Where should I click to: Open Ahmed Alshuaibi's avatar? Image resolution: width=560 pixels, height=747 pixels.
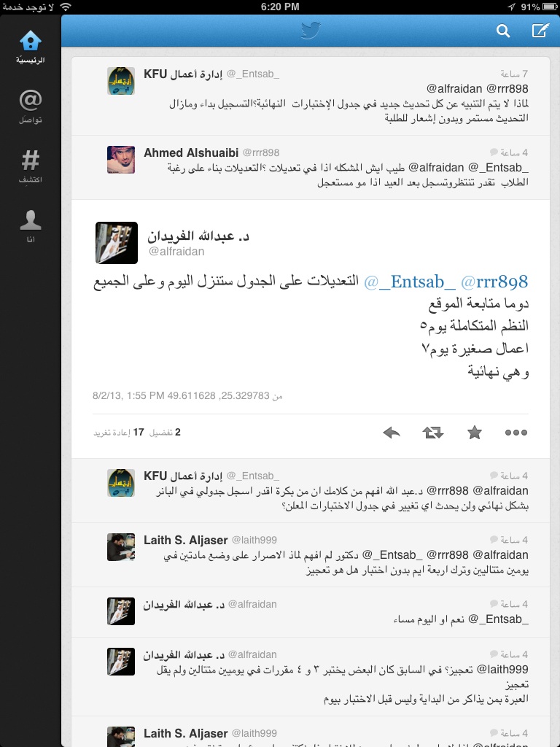(121, 160)
